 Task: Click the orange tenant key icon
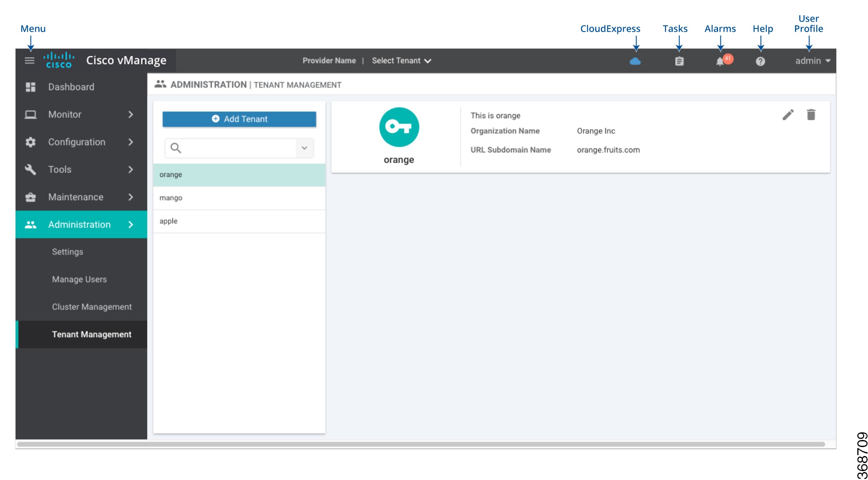point(399,127)
